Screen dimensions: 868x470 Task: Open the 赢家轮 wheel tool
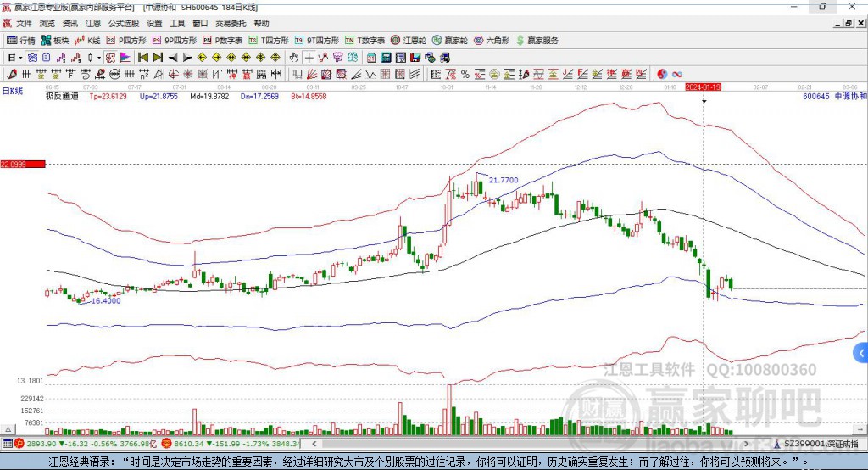click(x=450, y=41)
